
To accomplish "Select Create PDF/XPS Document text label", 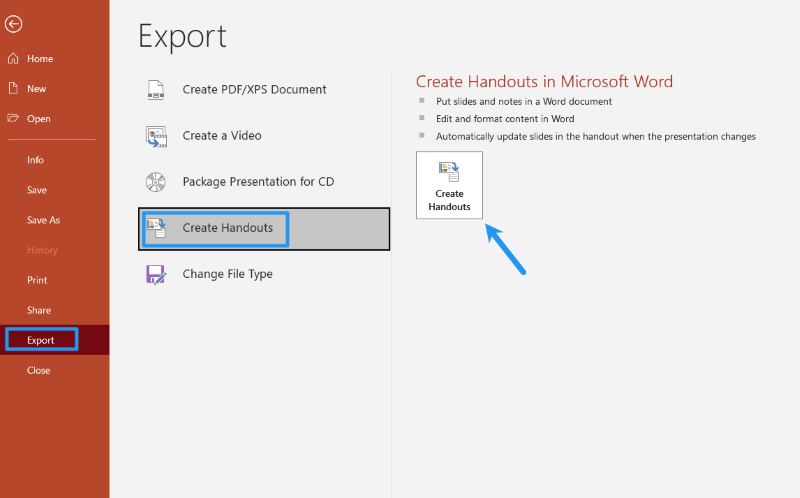I will tap(255, 90).
